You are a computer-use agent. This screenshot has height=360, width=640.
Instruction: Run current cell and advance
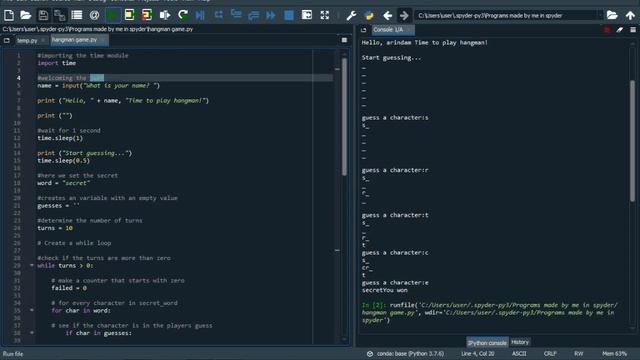pyautogui.click(x=147, y=16)
